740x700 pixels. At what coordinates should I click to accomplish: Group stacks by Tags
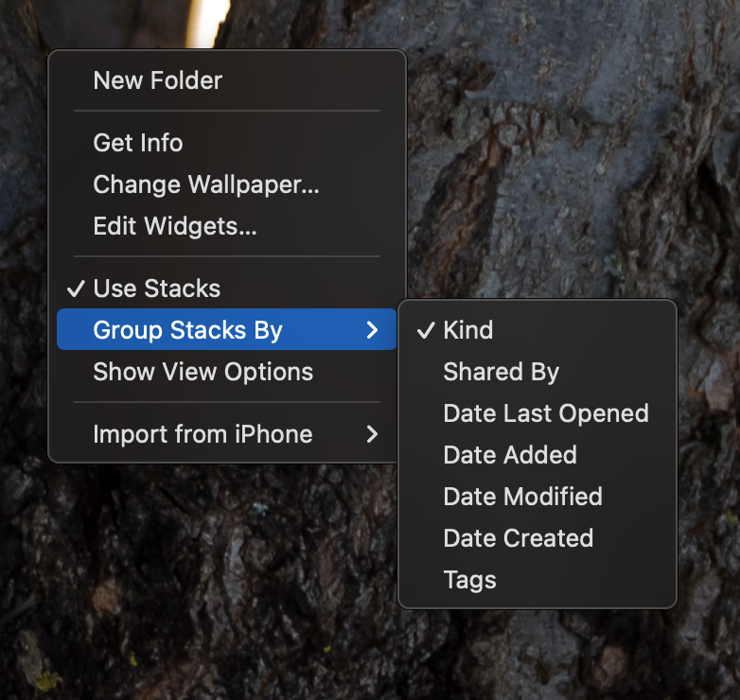pos(537,579)
